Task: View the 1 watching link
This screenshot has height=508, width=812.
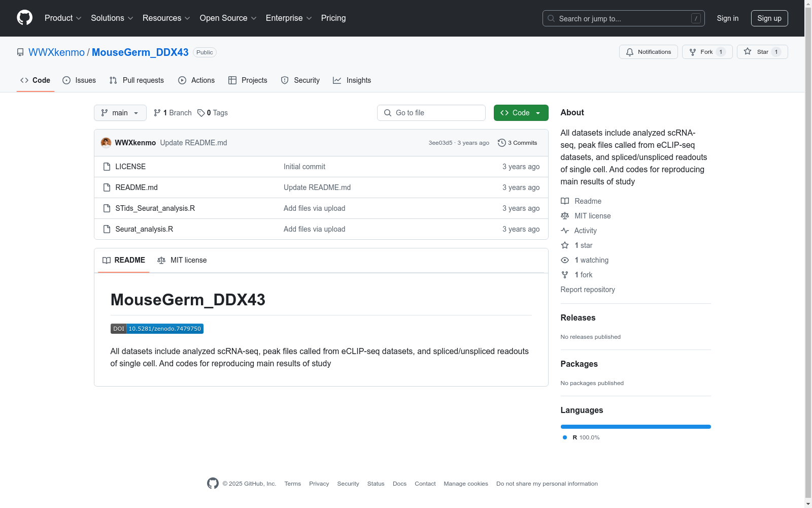Action: tap(585, 260)
